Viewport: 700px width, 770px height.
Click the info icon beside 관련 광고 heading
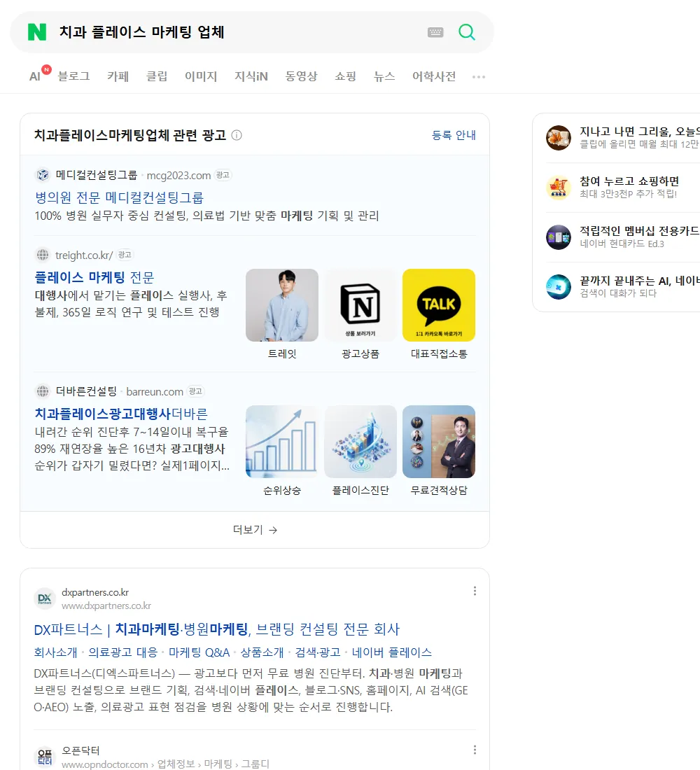(237, 135)
